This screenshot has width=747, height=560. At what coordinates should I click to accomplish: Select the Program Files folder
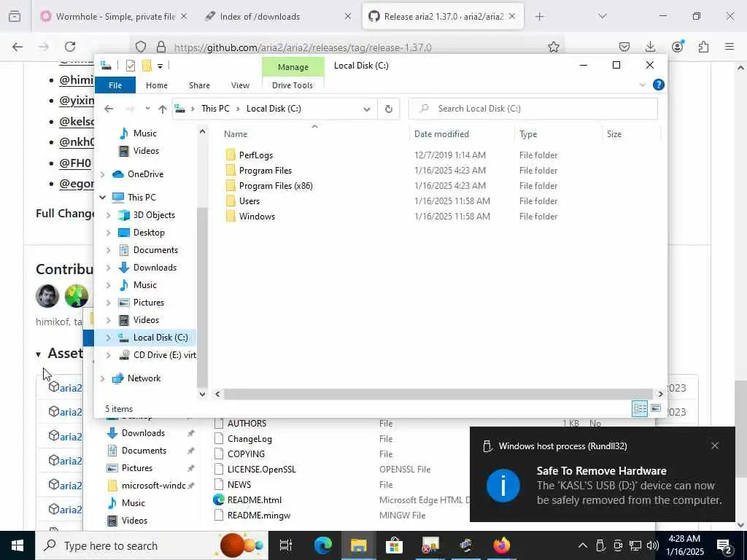pyautogui.click(x=266, y=171)
